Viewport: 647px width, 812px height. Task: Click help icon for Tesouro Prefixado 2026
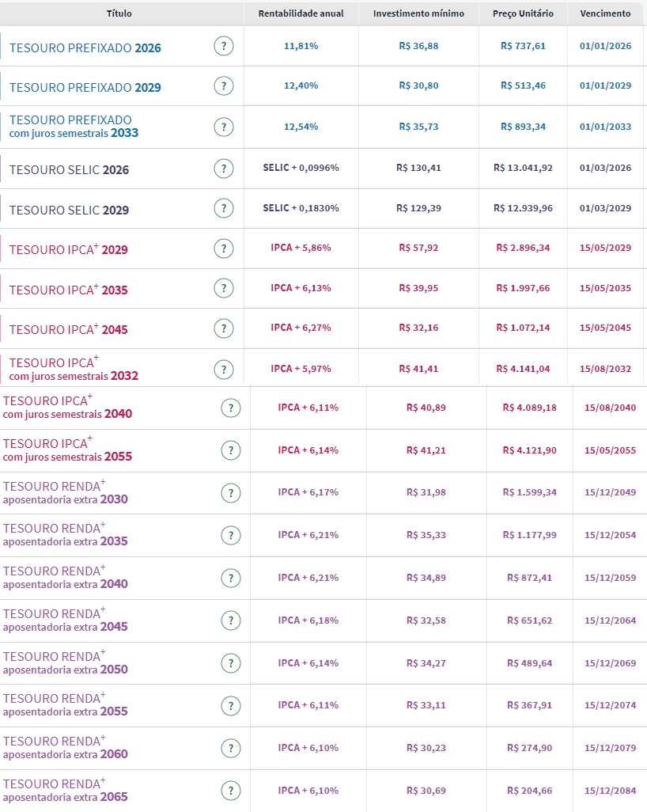coord(224,47)
